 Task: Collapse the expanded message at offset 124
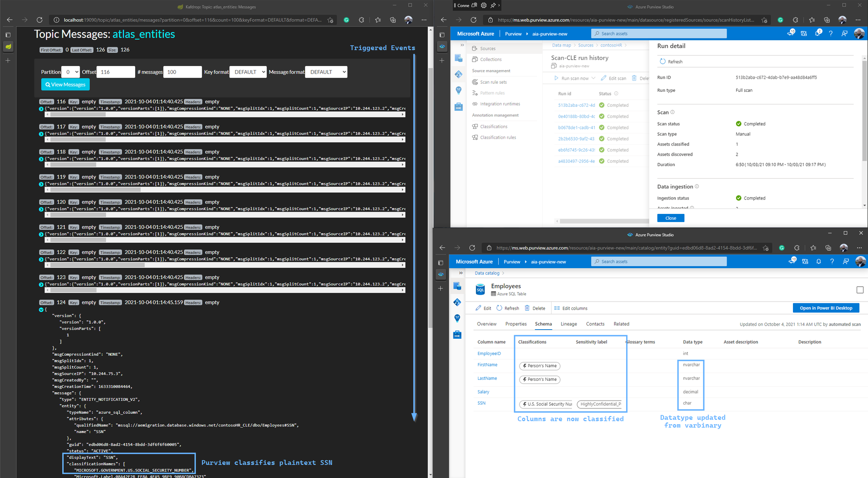41,310
